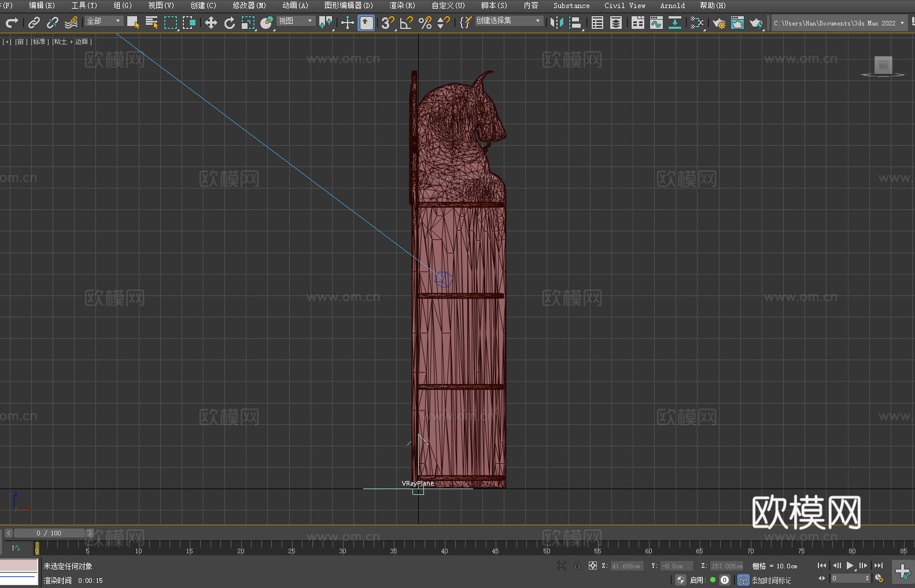Toggle Window/Crossing selection mode
This screenshot has width=915, height=588.
(x=189, y=23)
